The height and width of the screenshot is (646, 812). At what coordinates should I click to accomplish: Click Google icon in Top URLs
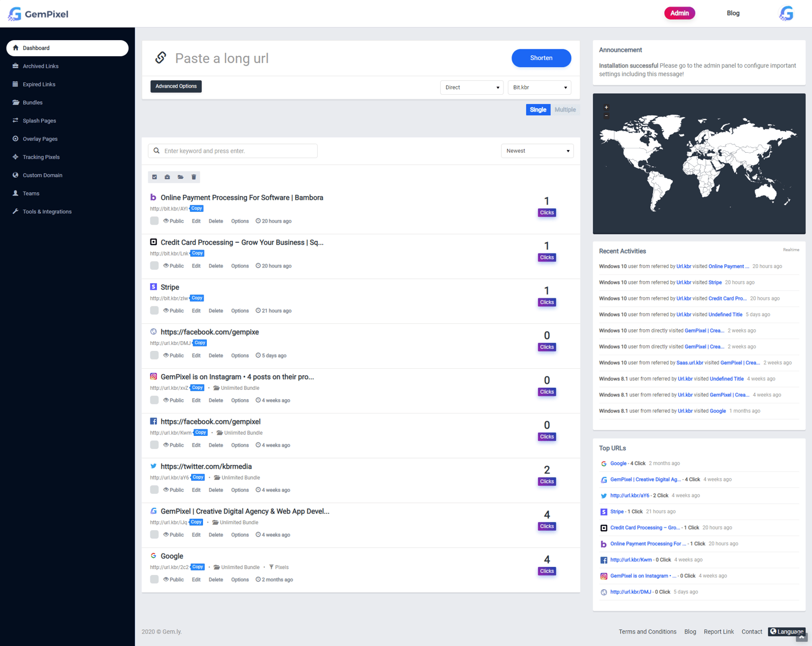click(604, 464)
